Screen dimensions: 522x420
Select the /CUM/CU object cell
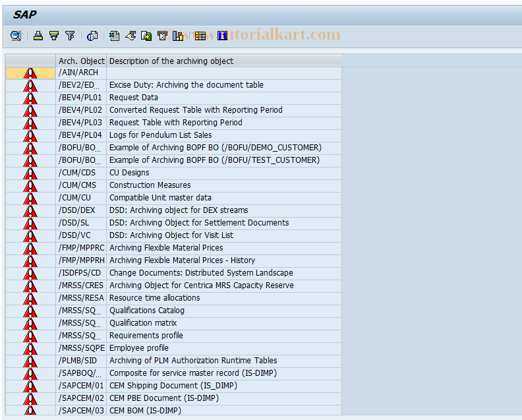[81, 198]
